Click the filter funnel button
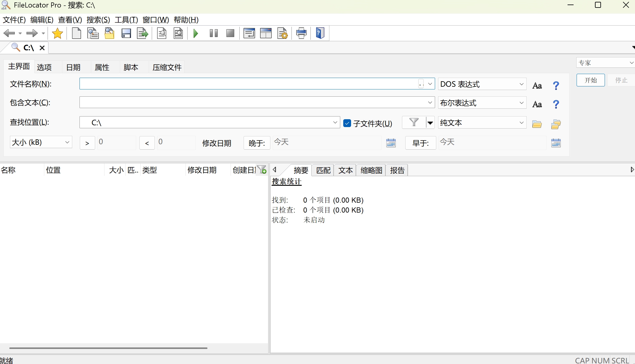The image size is (635, 364). pyautogui.click(x=414, y=122)
